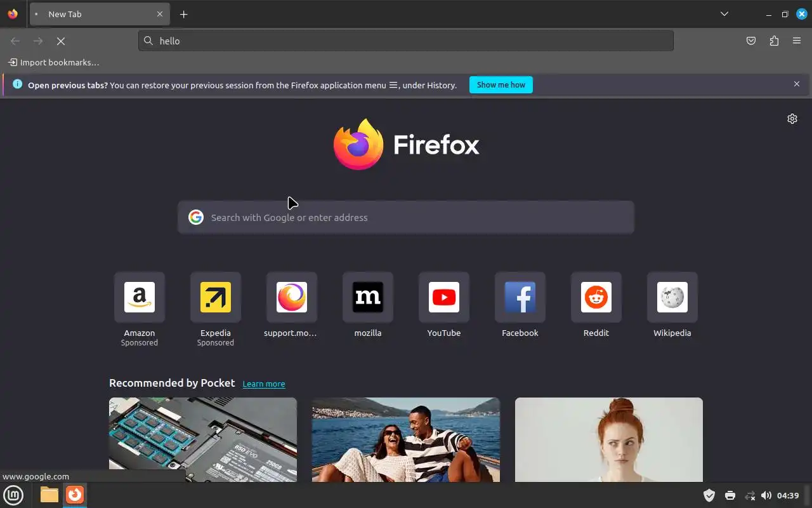Open the Firefox View icon in tab bar

coord(13,14)
